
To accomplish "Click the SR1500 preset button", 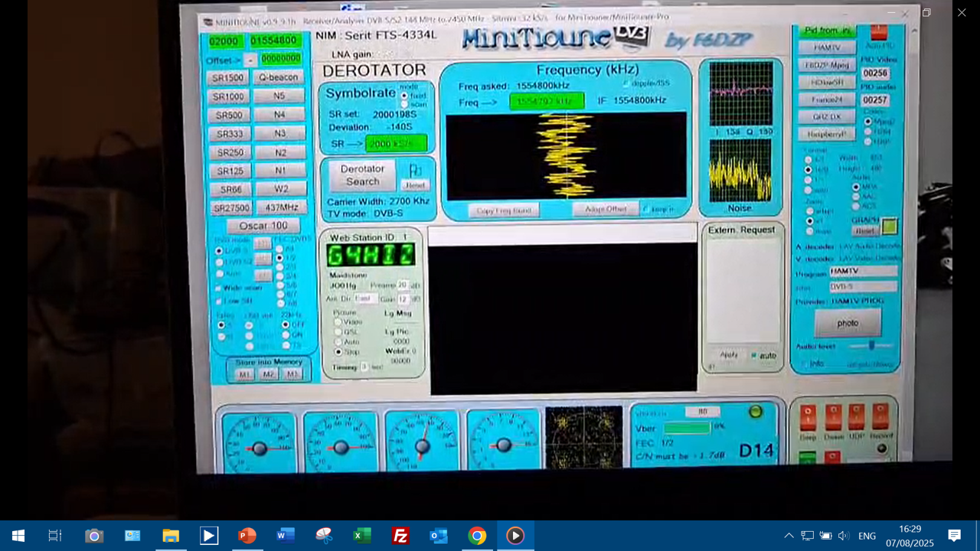I will click(227, 78).
